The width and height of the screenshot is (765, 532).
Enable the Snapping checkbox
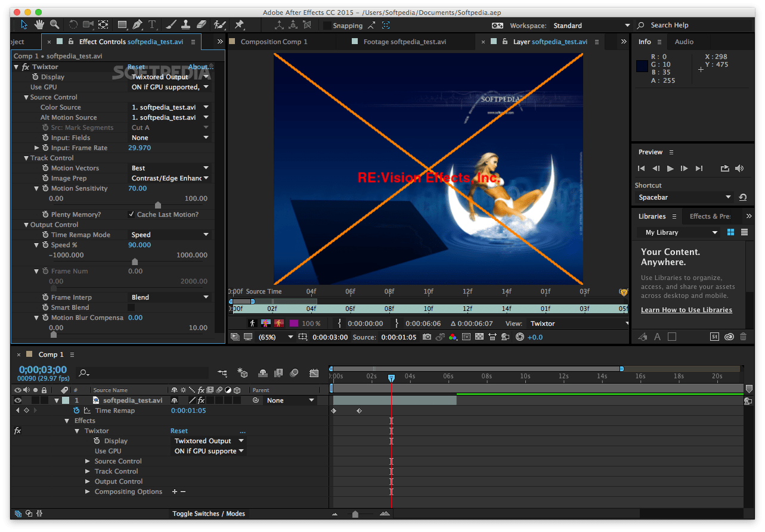327,26
